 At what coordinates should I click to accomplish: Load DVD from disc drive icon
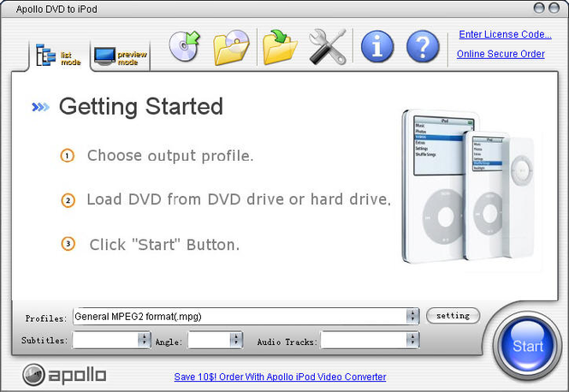[184, 45]
